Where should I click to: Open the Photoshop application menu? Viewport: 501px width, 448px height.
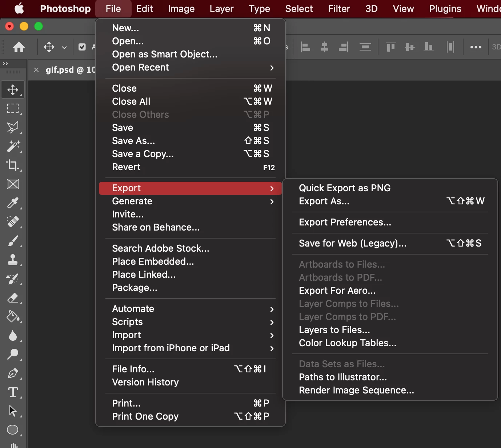[x=65, y=9]
